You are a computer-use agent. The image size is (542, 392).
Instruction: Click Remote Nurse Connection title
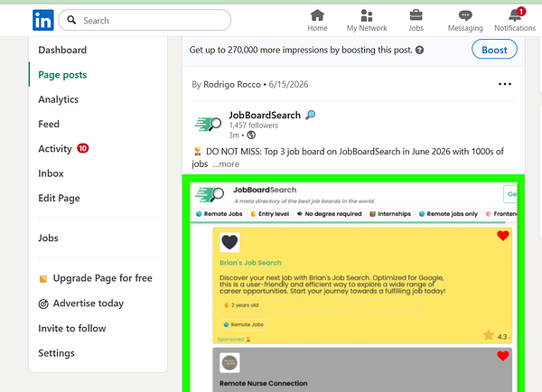pyautogui.click(x=264, y=383)
